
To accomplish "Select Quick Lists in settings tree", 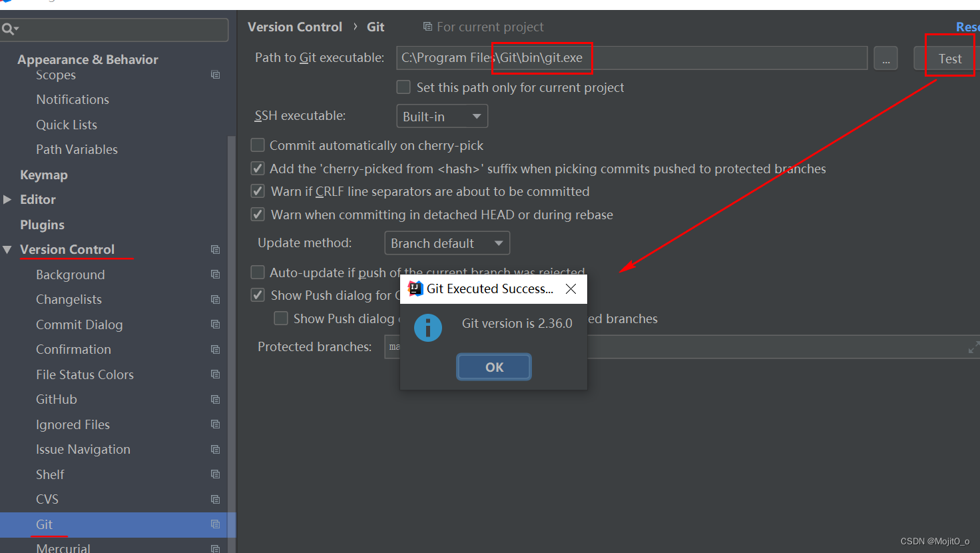I will 67,125.
